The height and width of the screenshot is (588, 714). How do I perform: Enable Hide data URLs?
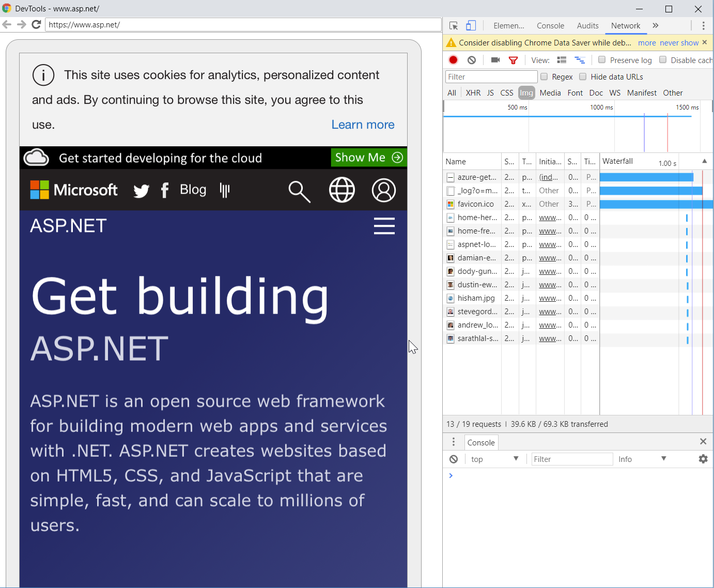(583, 76)
